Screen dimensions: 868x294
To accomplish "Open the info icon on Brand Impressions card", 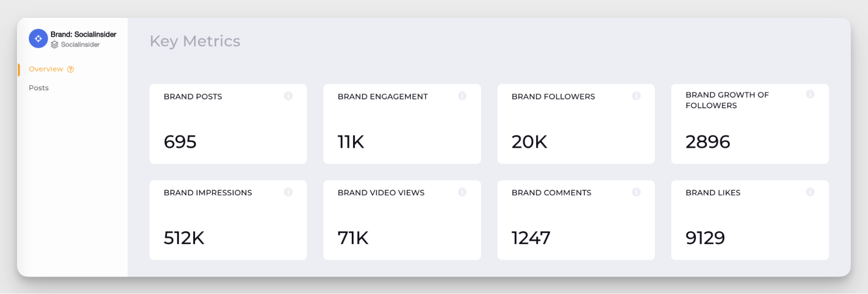I will (x=288, y=192).
